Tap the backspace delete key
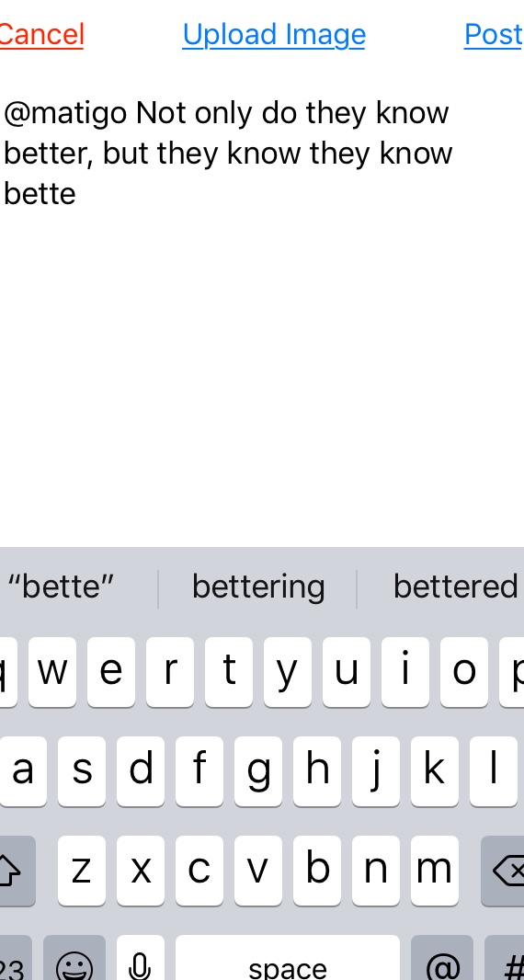Screen dimensions: 524x980 click(x=504, y=871)
